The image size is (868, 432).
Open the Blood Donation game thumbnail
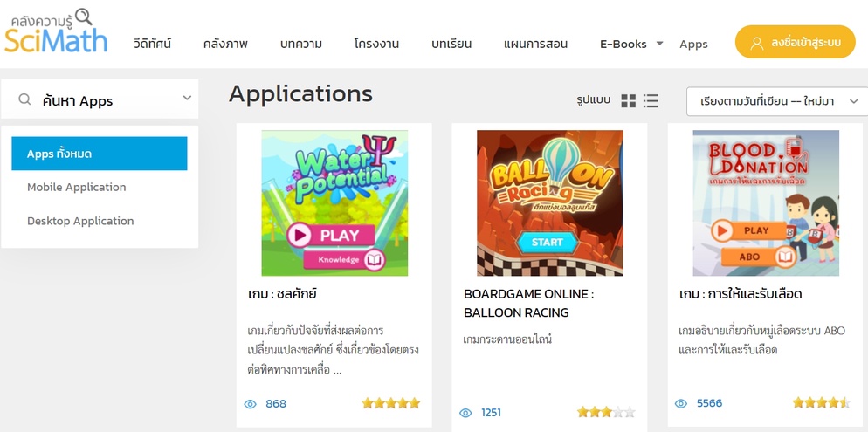pyautogui.click(x=766, y=203)
